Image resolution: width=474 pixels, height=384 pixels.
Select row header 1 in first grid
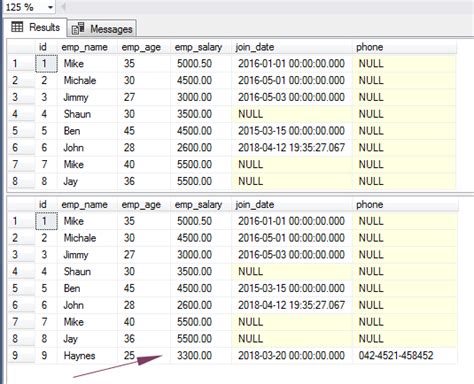click(x=21, y=63)
